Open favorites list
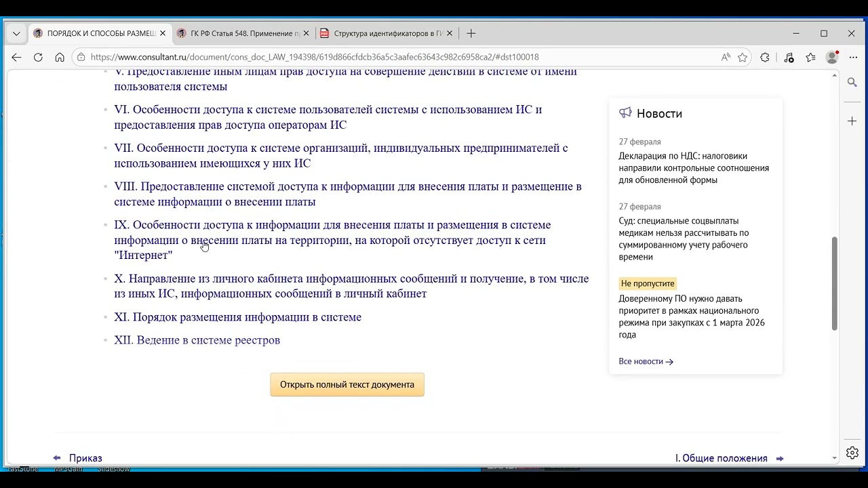868x488 pixels. [810, 58]
